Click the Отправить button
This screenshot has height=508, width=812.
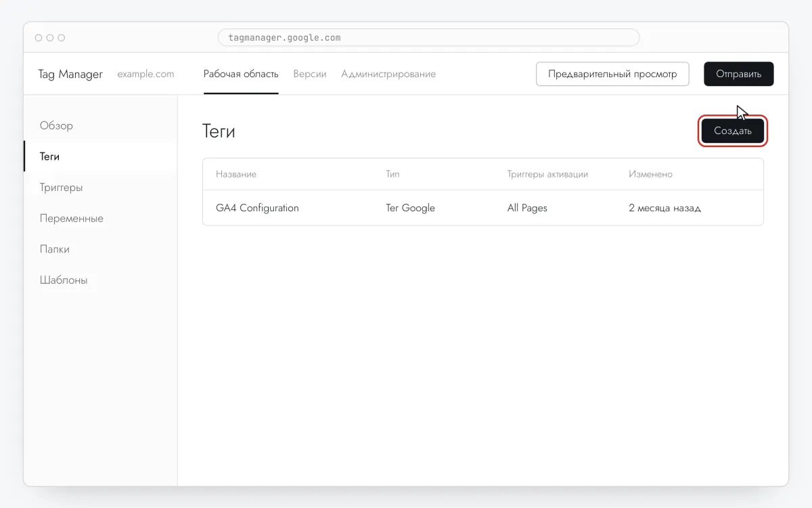(x=739, y=74)
